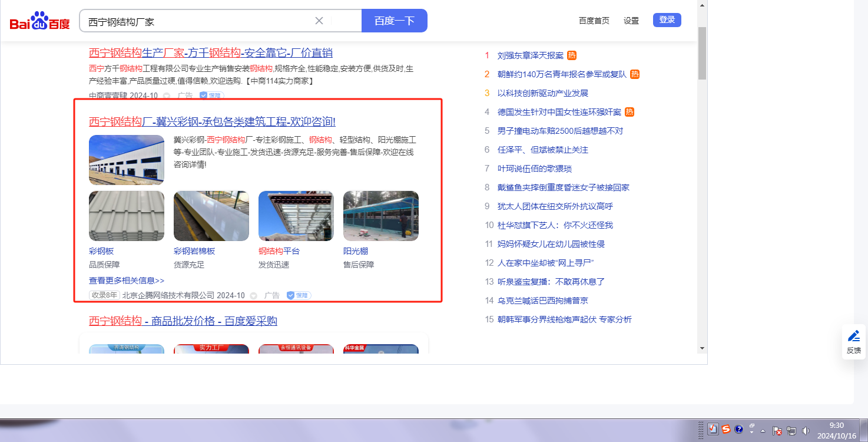Show hidden tray icons arrow
868x442 pixels.
point(763,431)
